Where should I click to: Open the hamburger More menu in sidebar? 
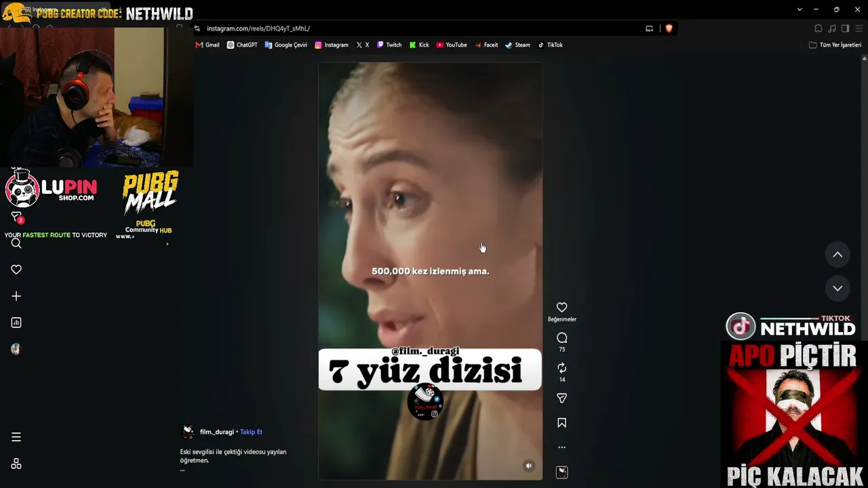[x=16, y=437]
